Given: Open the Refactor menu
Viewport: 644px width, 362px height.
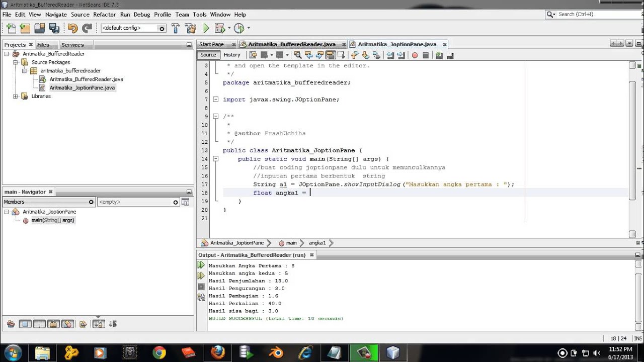Looking at the screenshot, I should point(105,15).
